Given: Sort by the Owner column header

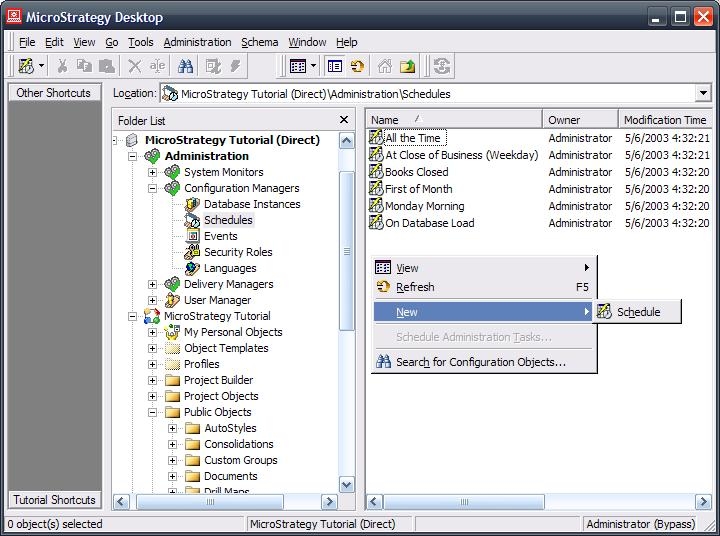Looking at the screenshot, I should click(x=580, y=120).
